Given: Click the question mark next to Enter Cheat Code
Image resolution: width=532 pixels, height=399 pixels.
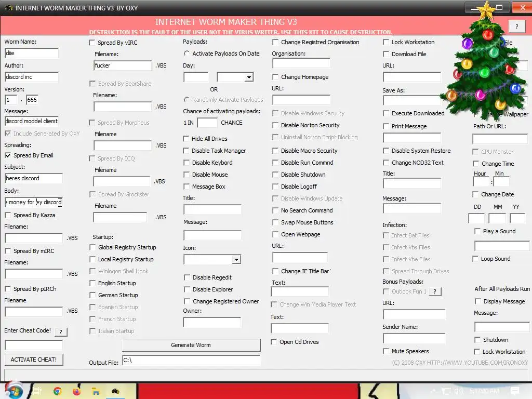Looking at the screenshot, I should pyautogui.click(x=61, y=332).
